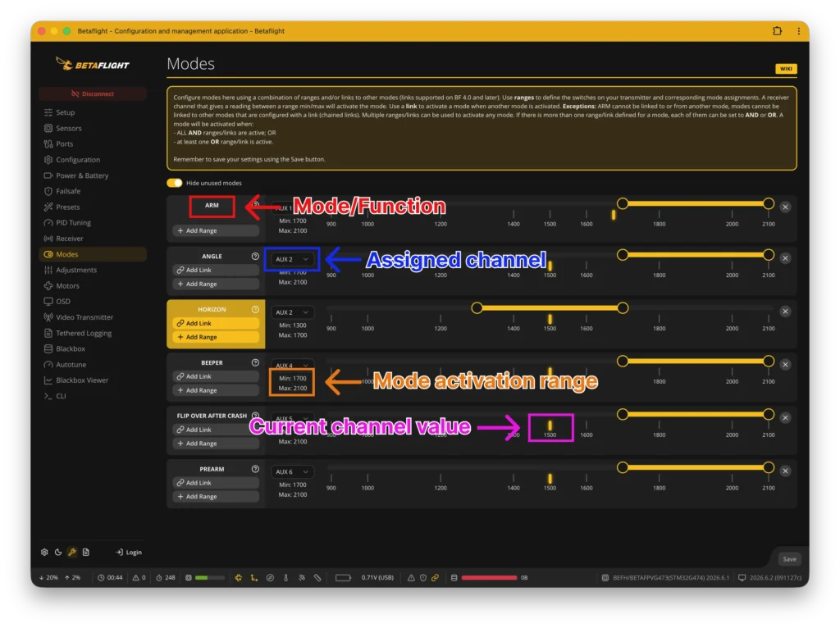Remove the ANGLE range with X
This screenshot has width=840, height=628.
[x=785, y=258]
